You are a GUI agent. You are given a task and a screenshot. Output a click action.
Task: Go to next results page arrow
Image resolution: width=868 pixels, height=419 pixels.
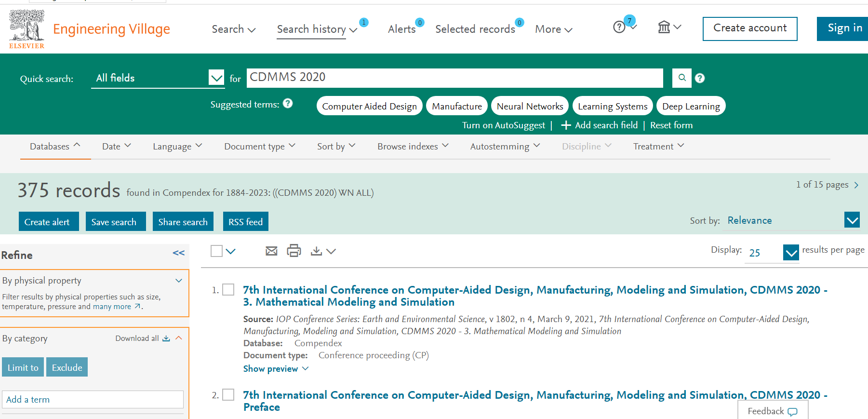pos(856,185)
